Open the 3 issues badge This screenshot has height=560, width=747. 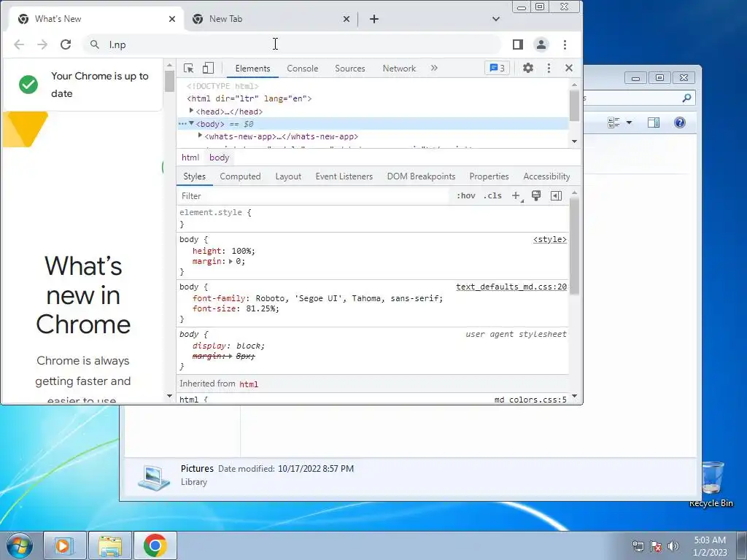[497, 68]
